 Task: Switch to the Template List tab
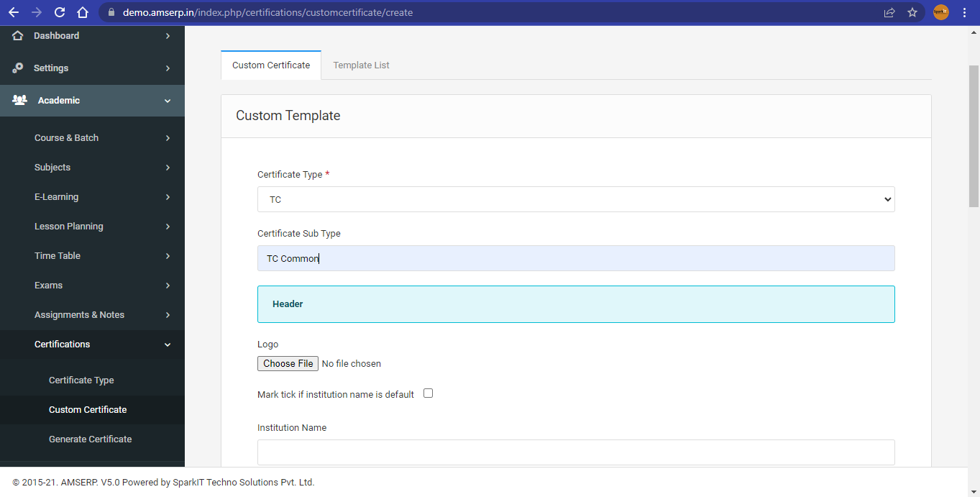361,65
